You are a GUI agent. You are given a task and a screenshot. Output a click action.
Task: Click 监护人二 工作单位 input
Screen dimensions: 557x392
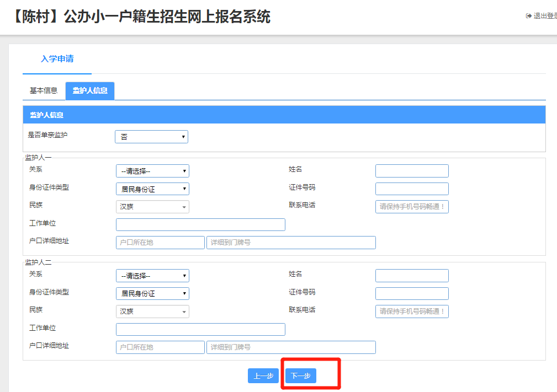click(200, 329)
